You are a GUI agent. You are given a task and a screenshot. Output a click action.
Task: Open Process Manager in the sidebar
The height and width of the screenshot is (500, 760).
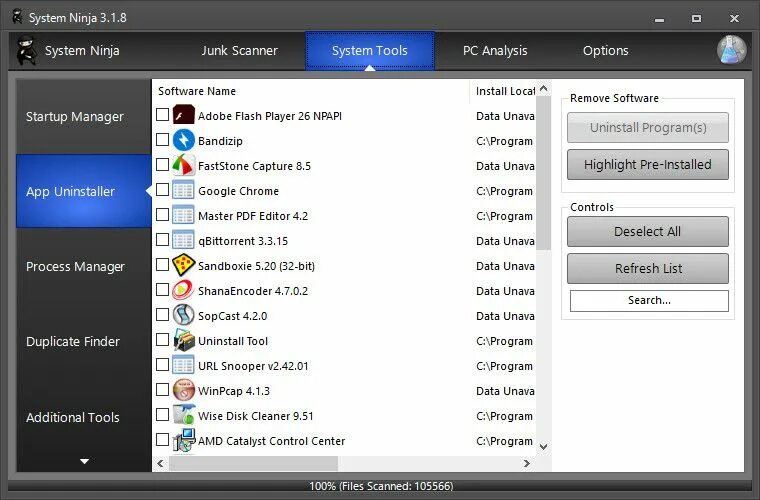tap(84, 266)
